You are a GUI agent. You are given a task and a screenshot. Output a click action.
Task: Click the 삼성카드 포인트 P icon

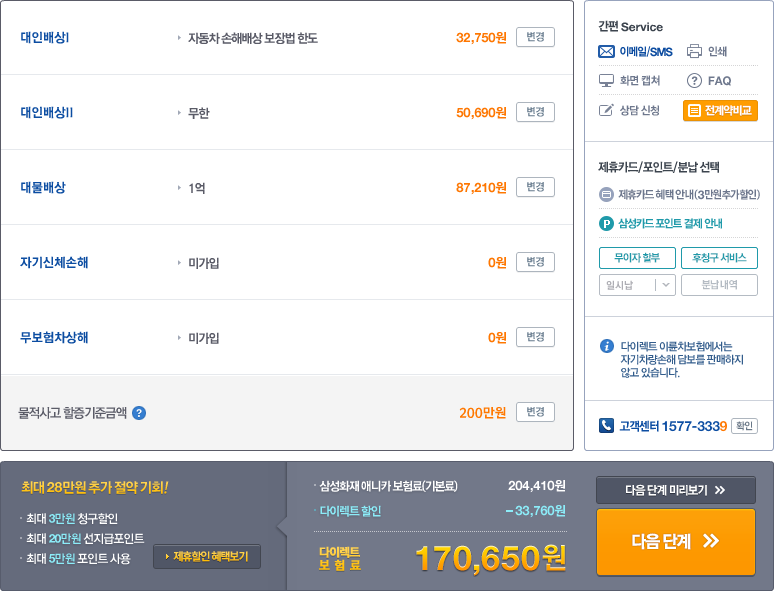coord(606,223)
